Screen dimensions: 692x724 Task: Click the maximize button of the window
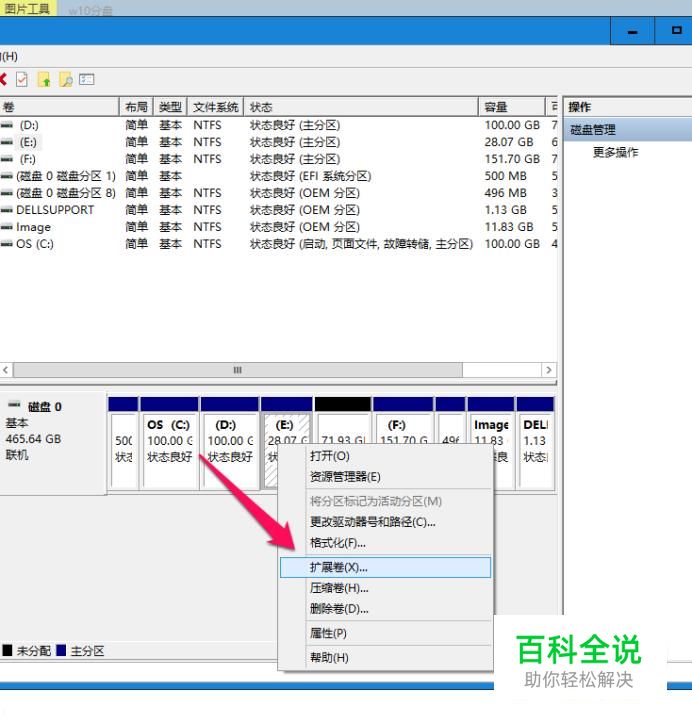(676, 31)
